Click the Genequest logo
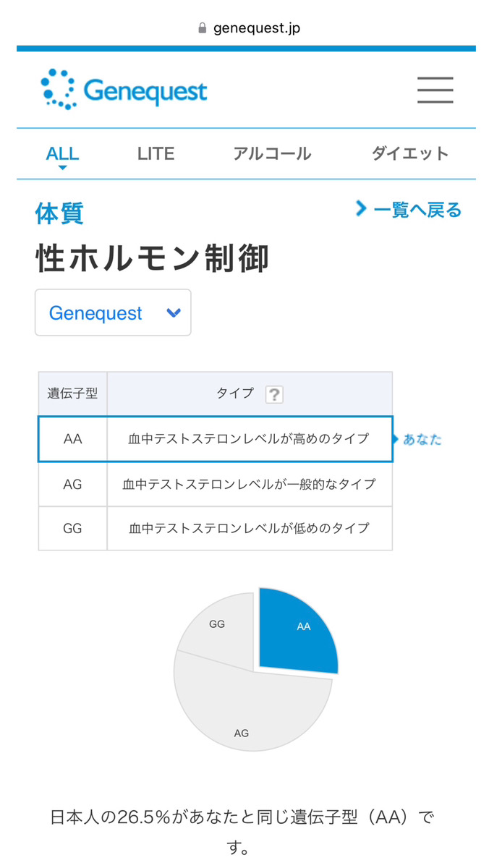 click(124, 90)
